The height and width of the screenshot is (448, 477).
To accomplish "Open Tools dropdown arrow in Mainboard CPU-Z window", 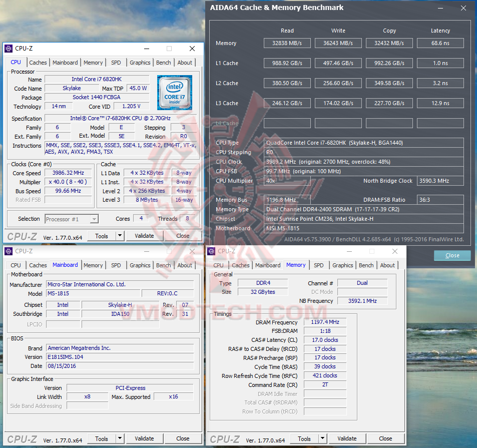I will click(120, 438).
